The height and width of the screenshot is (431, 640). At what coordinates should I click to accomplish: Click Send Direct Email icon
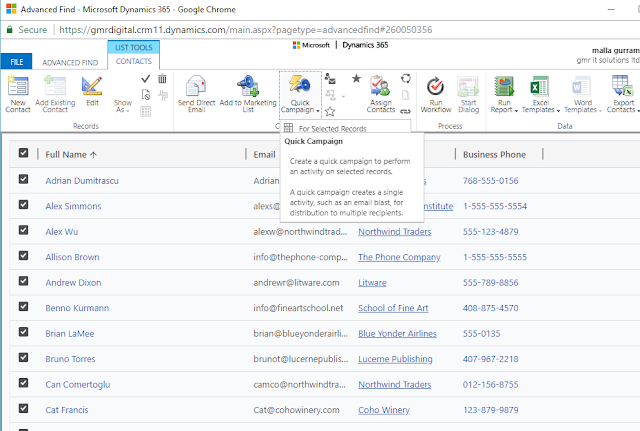click(196, 86)
